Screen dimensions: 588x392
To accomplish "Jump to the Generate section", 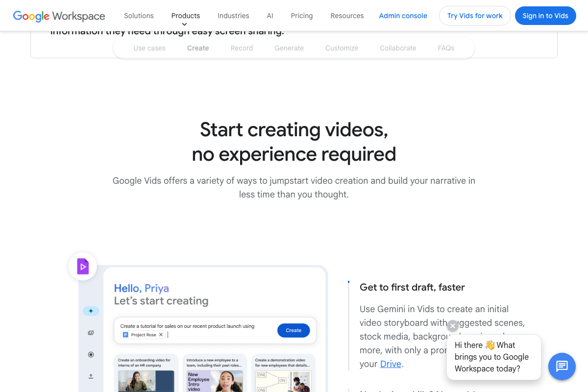I will click(289, 48).
